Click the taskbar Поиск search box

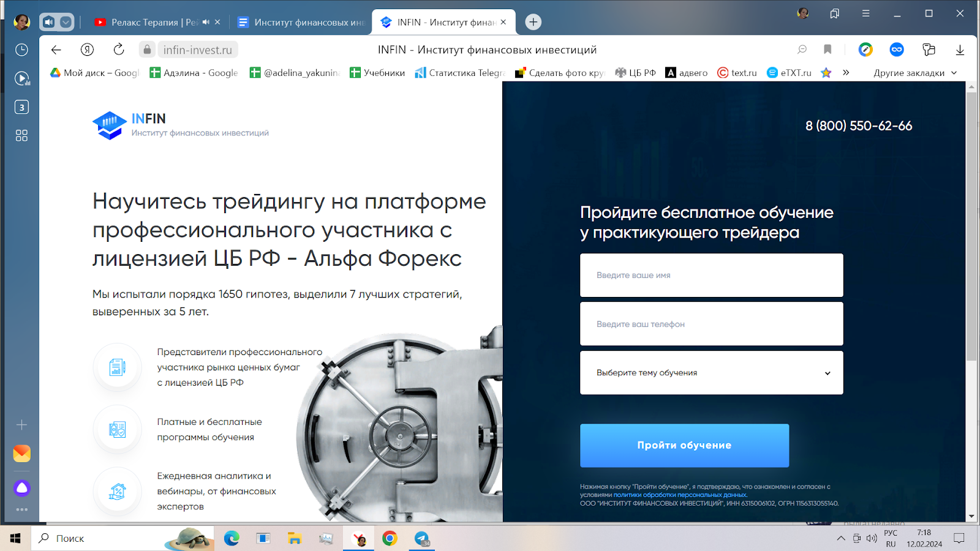[x=123, y=538]
